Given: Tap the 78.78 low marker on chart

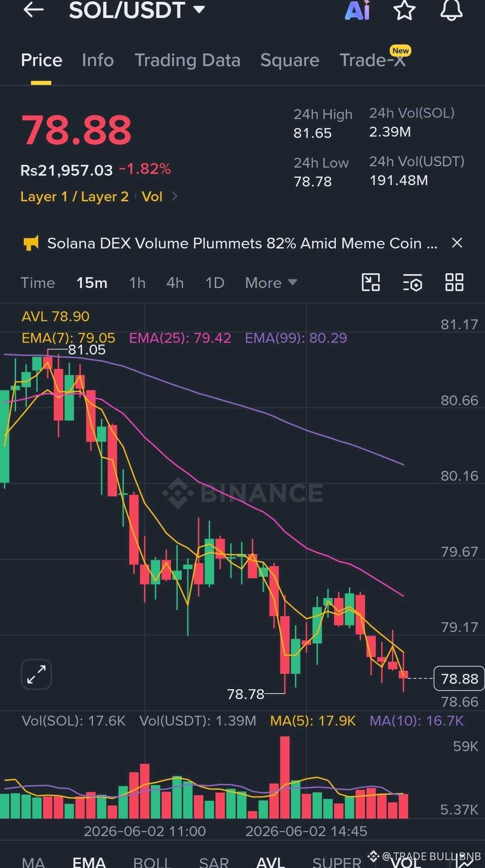Looking at the screenshot, I should (x=245, y=694).
